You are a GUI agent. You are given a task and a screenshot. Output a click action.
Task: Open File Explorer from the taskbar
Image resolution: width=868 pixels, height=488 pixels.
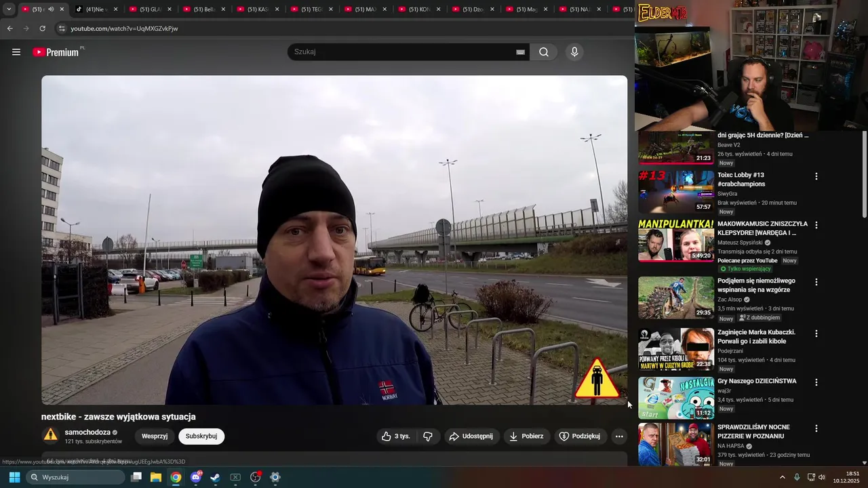pos(156,477)
